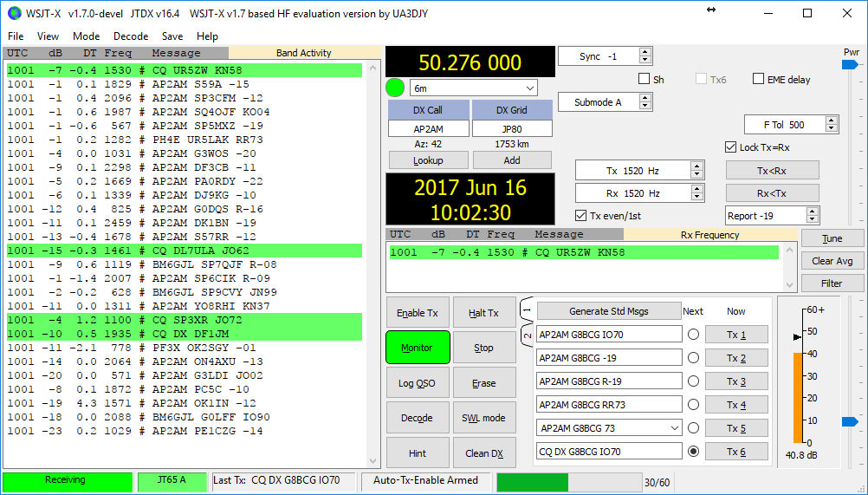
Task: Click the Stop button
Action: click(484, 348)
